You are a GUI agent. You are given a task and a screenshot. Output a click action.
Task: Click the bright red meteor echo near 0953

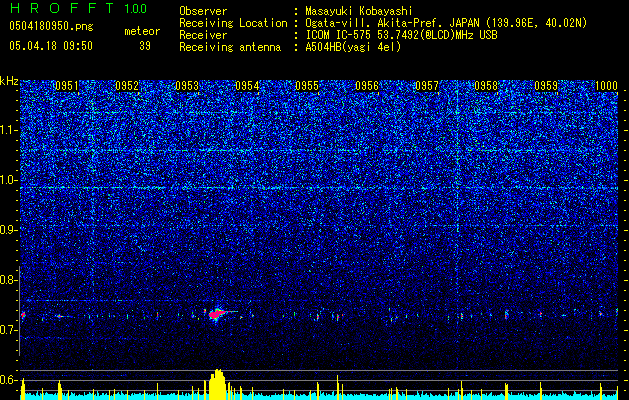pyautogui.click(x=217, y=314)
